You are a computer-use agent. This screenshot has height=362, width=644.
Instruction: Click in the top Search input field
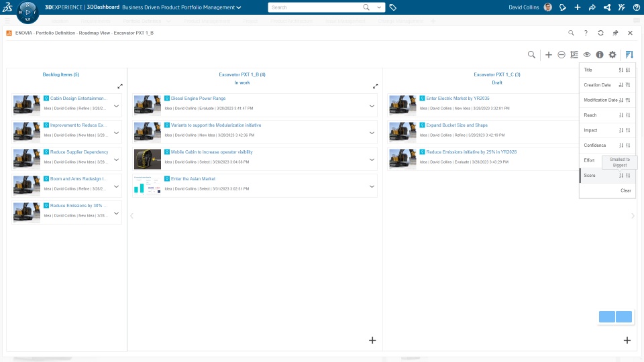(x=315, y=7)
